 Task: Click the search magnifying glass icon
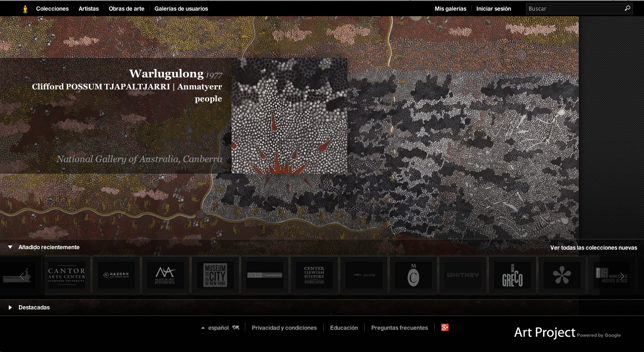[x=627, y=8]
